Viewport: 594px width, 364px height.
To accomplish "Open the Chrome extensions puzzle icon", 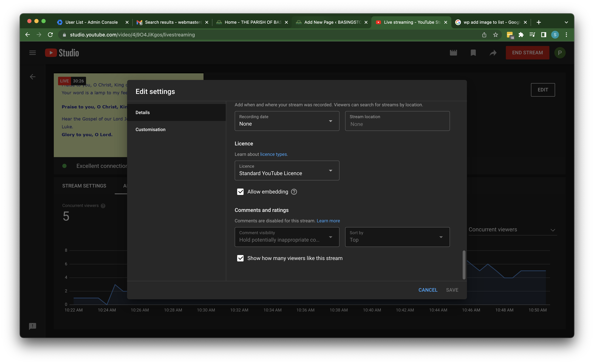I will pyautogui.click(x=521, y=35).
